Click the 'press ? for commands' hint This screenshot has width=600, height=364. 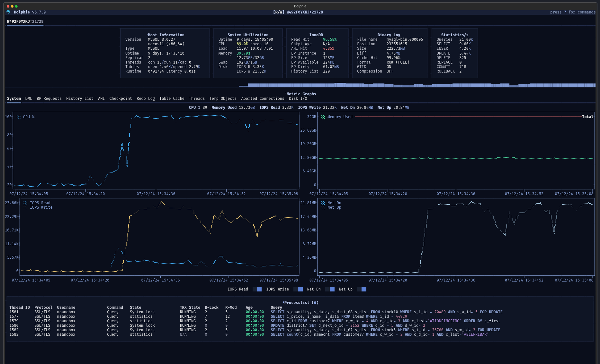[x=573, y=12]
